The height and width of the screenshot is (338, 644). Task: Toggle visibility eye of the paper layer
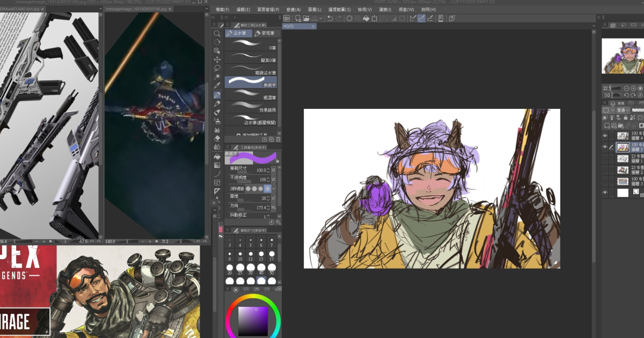pos(605,193)
